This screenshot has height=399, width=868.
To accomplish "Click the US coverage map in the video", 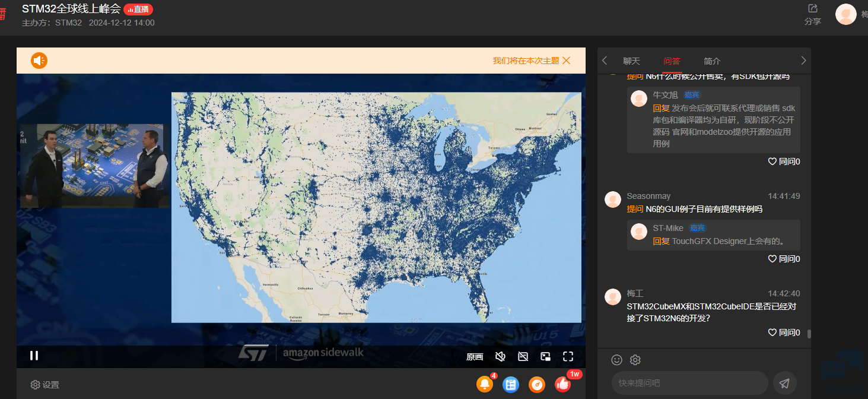I will pos(376,207).
